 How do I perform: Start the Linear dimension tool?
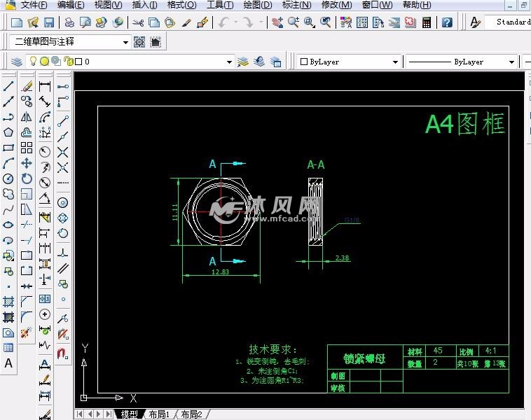point(45,87)
